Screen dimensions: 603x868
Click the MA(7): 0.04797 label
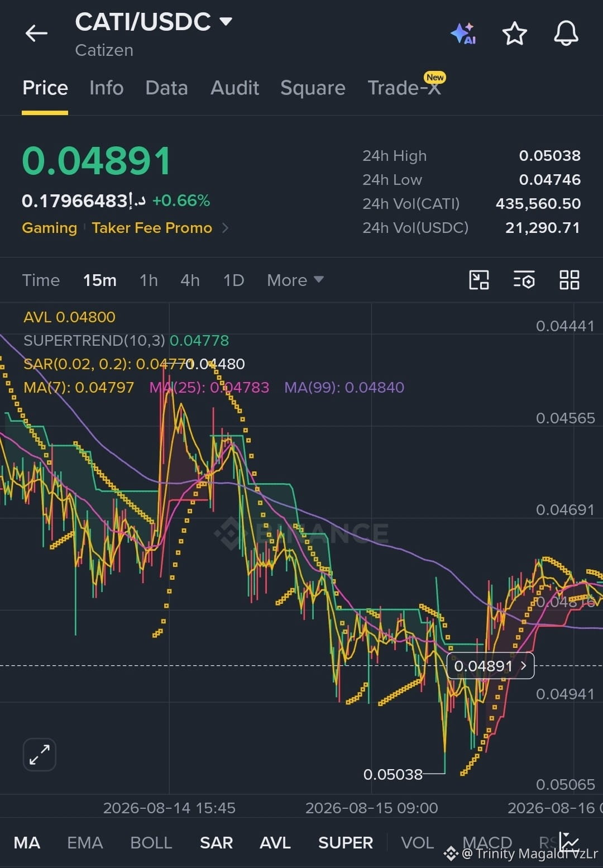79,387
